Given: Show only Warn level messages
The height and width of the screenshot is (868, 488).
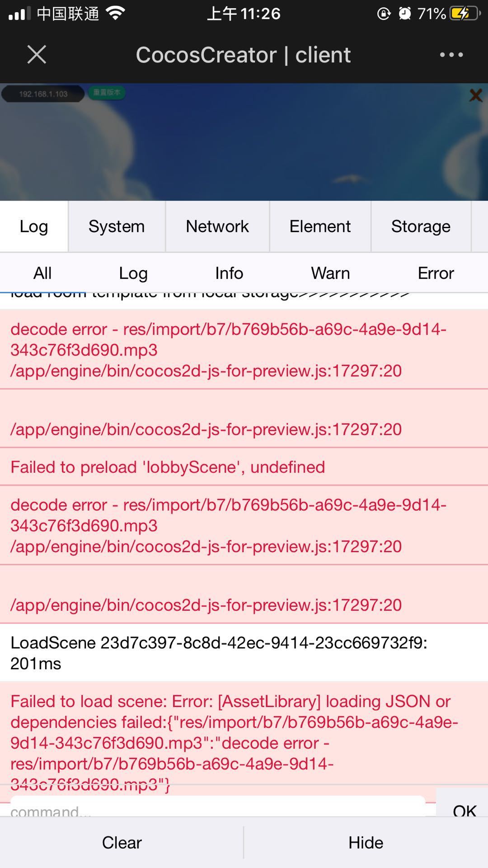Looking at the screenshot, I should pyautogui.click(x=330, y=273).
